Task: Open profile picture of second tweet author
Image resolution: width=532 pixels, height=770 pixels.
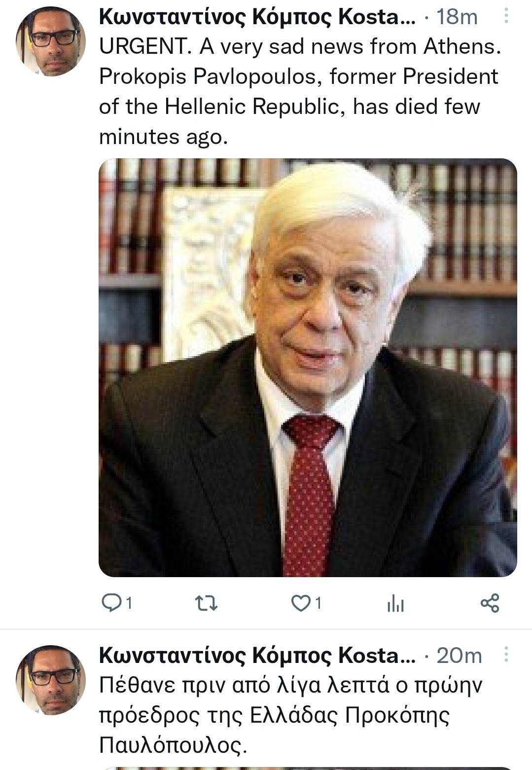Action: [51, 680]
